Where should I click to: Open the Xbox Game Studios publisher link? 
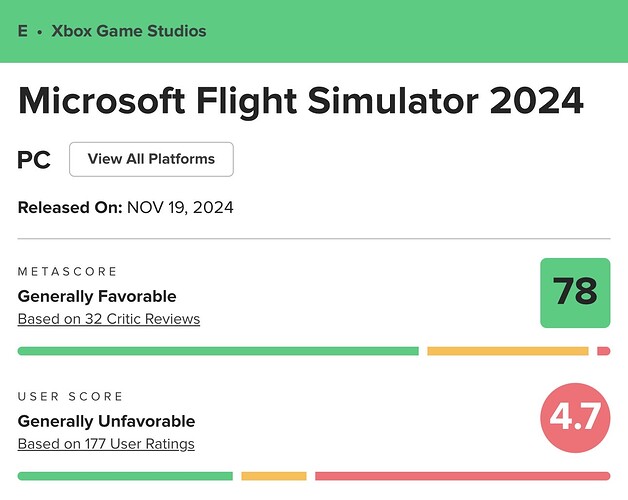pyautogui.click(x=122, y=31)
